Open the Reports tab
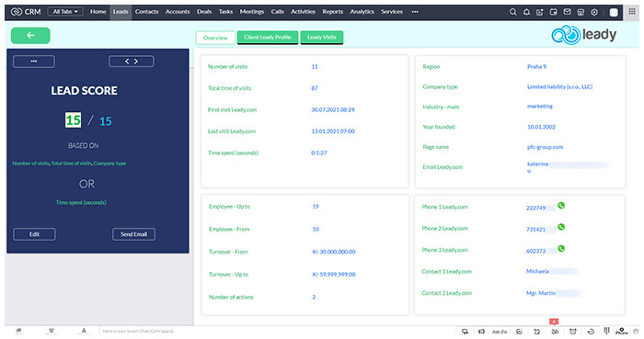Image resolution: width=644 pixels, height=339 pixels. click(333, 11)
